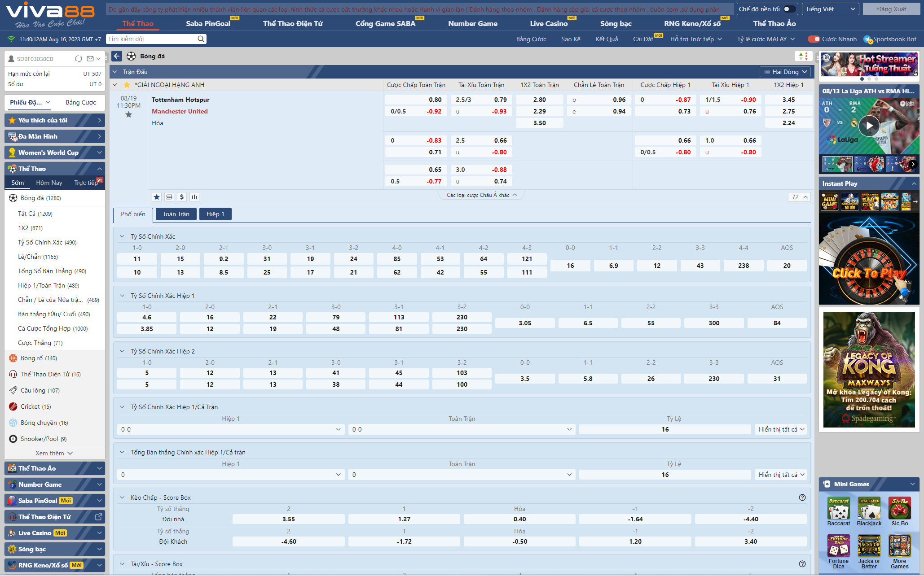The height and width of the screenshot is (576, 924).
Task: Open the Legacy of Kong banner
Action: 869,370
